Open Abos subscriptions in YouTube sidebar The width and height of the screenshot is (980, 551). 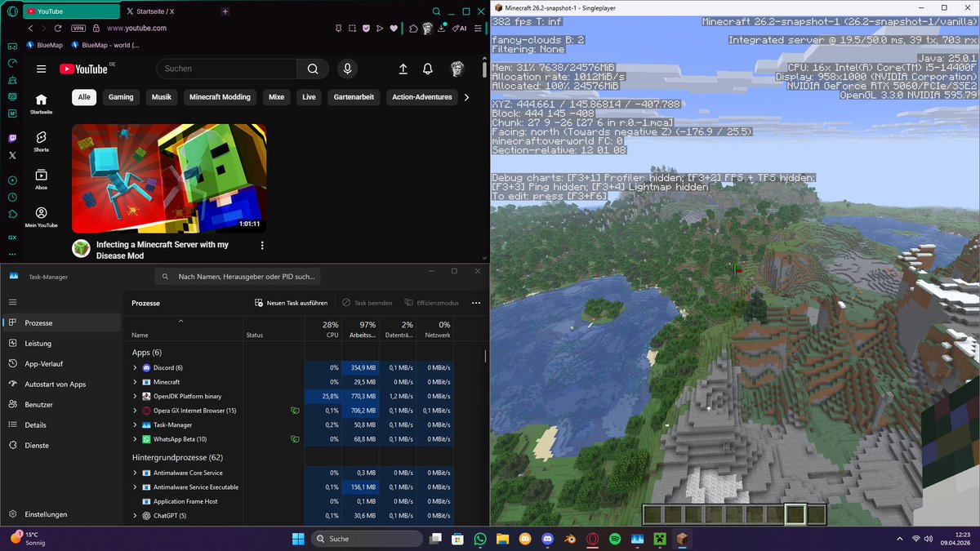click(41, 180)
